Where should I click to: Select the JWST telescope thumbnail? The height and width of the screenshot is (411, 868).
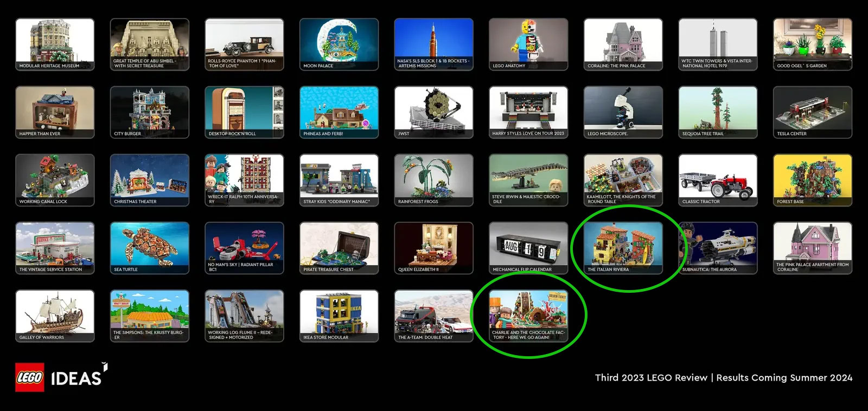433,112
